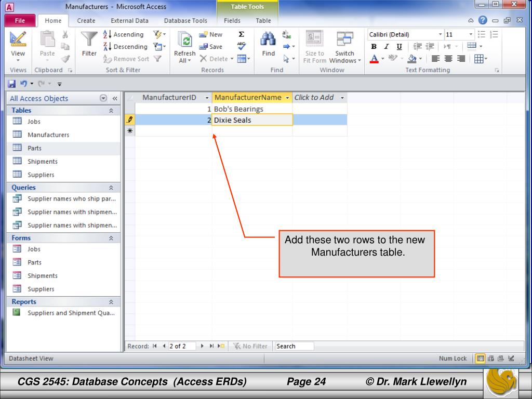The height and width of the screenshot is (399, 532).
Task: Save via Quick Access toolbar disk icon
Action: (x=12, y=84)
